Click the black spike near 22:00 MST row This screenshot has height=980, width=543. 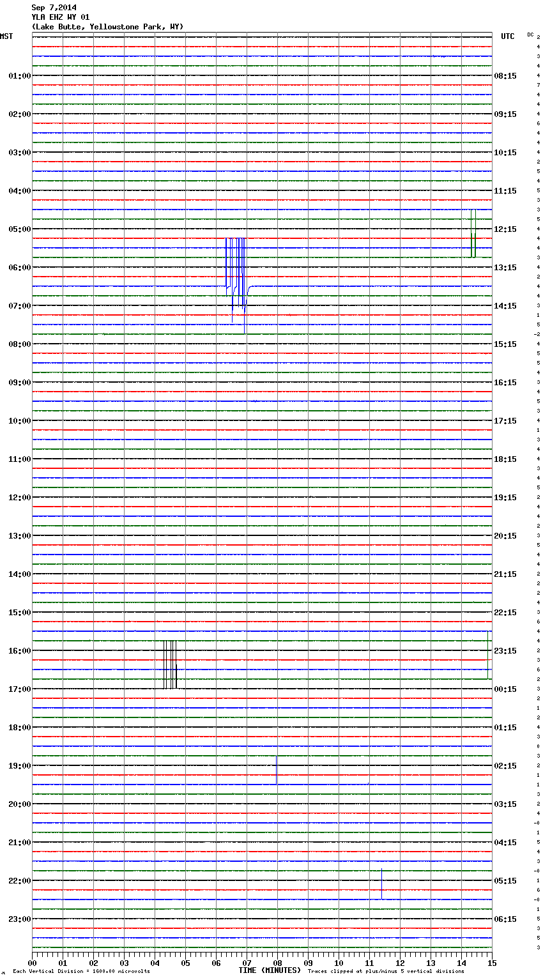tap(381, 884)
